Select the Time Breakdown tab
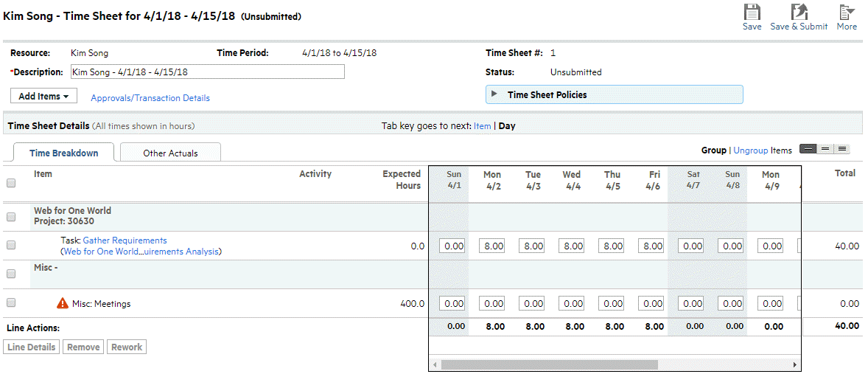 pos(63,153)
